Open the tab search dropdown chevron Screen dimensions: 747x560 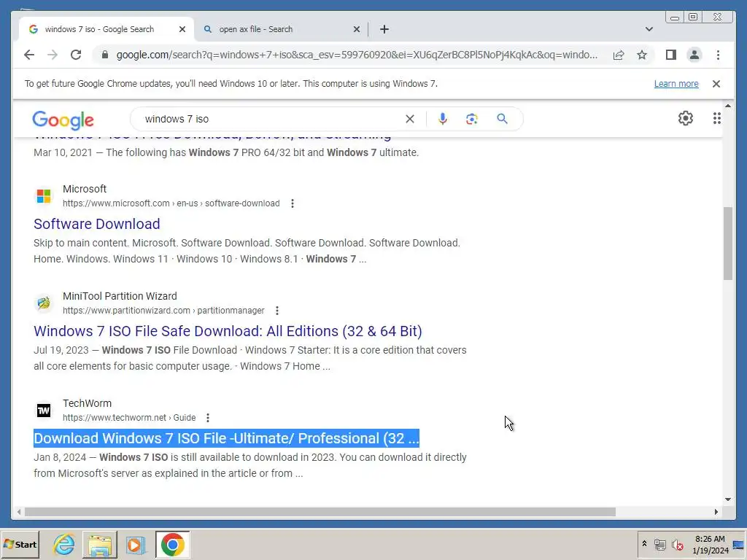pos(649,29)
